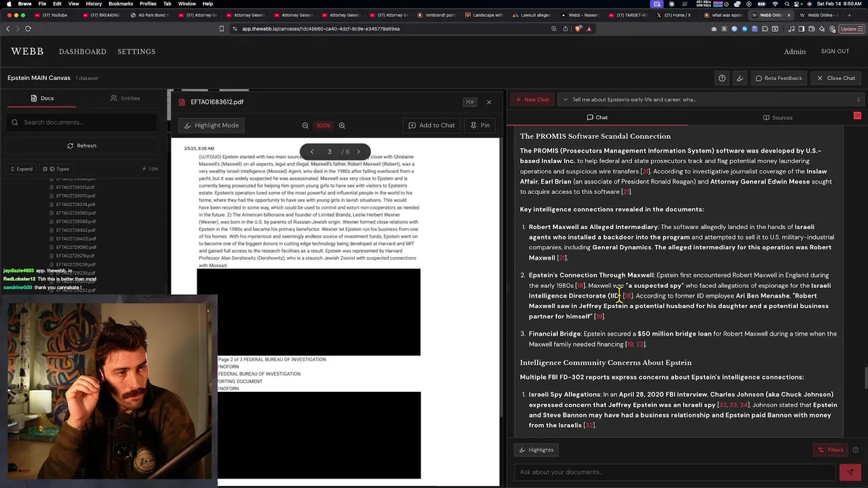Image resolution: width=868 pixels, height=488 pixels.
Task: Send the chat message
Action: (850, 472)
